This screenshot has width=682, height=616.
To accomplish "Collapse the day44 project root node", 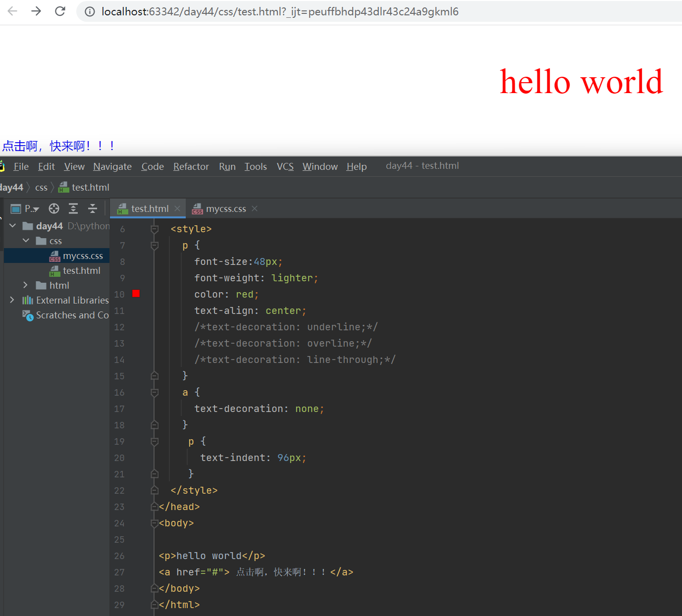I will [13, 226].
